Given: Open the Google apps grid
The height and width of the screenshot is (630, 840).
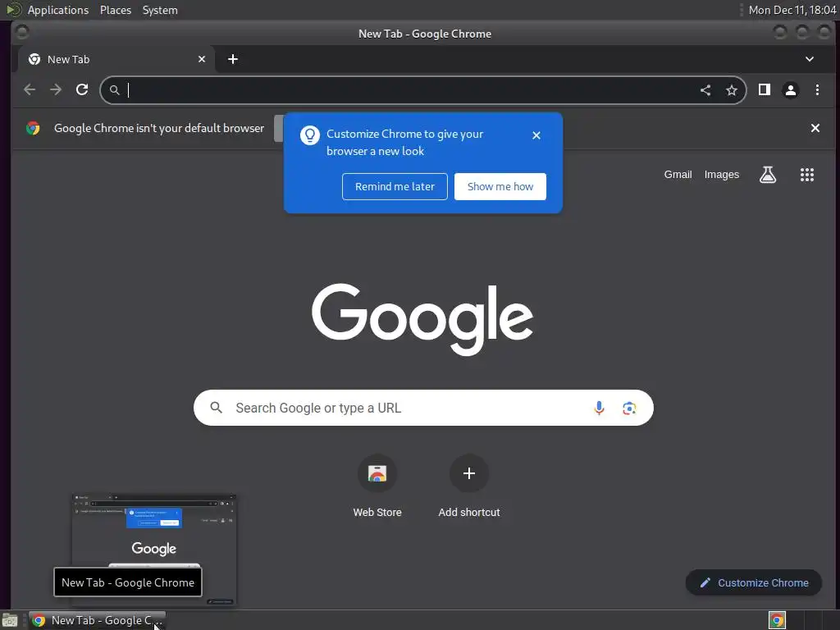Looking at the screenshot, I should click(807, 175).
